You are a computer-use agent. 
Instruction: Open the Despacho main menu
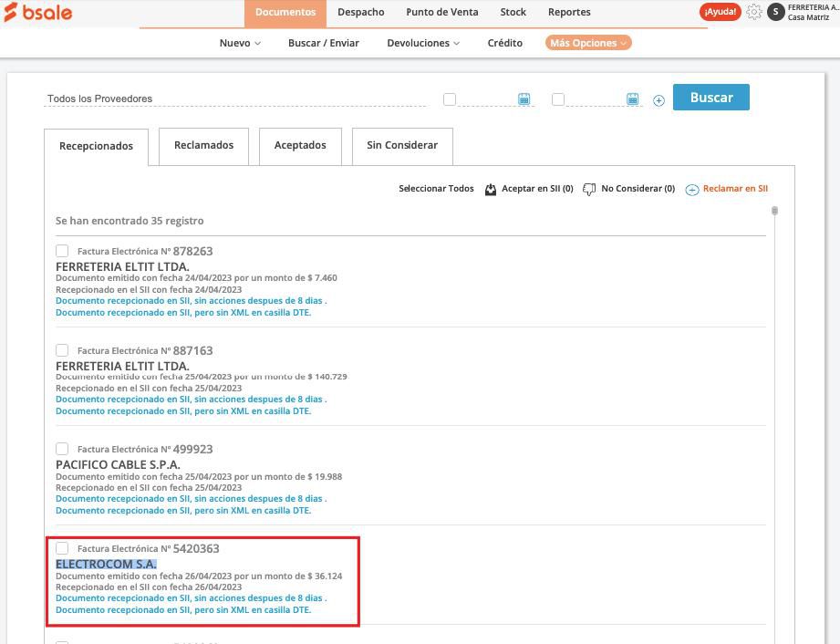click(x=360, y=12)
